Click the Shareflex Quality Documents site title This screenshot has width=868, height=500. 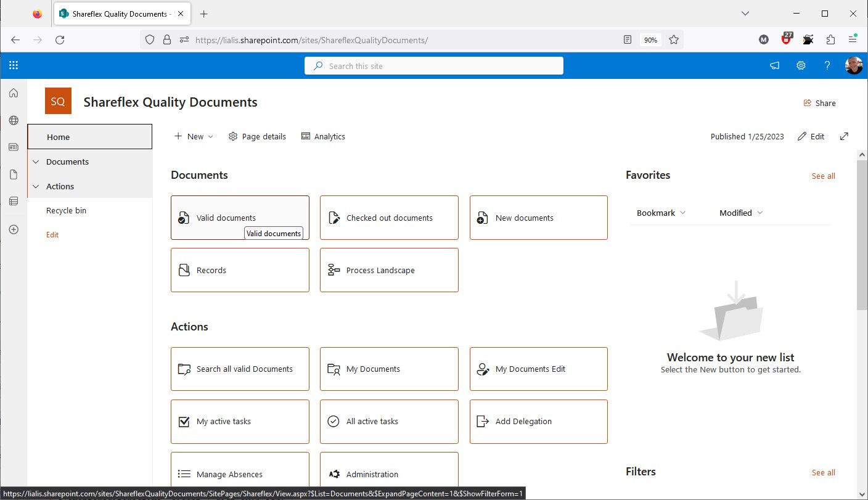[170, 102]
